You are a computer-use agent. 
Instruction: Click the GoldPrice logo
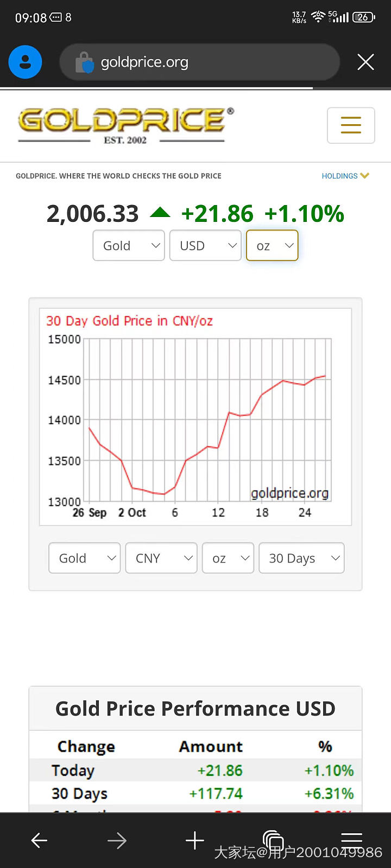pyautogui.click(x=126, y=125)
